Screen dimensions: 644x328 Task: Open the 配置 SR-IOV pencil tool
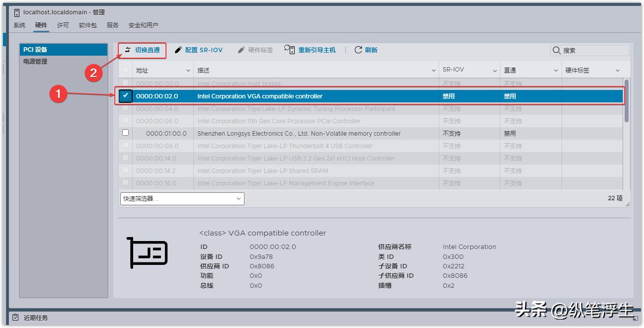[178, 50]
